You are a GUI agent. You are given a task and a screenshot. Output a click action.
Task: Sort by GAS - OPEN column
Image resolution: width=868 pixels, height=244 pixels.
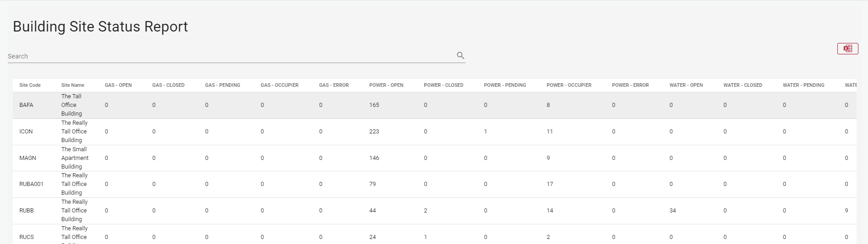point(118,85)
